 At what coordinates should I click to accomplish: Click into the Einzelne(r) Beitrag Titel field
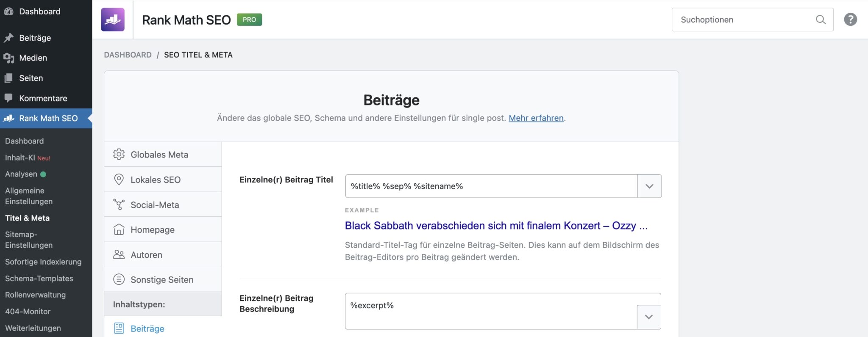pos(491,186)
